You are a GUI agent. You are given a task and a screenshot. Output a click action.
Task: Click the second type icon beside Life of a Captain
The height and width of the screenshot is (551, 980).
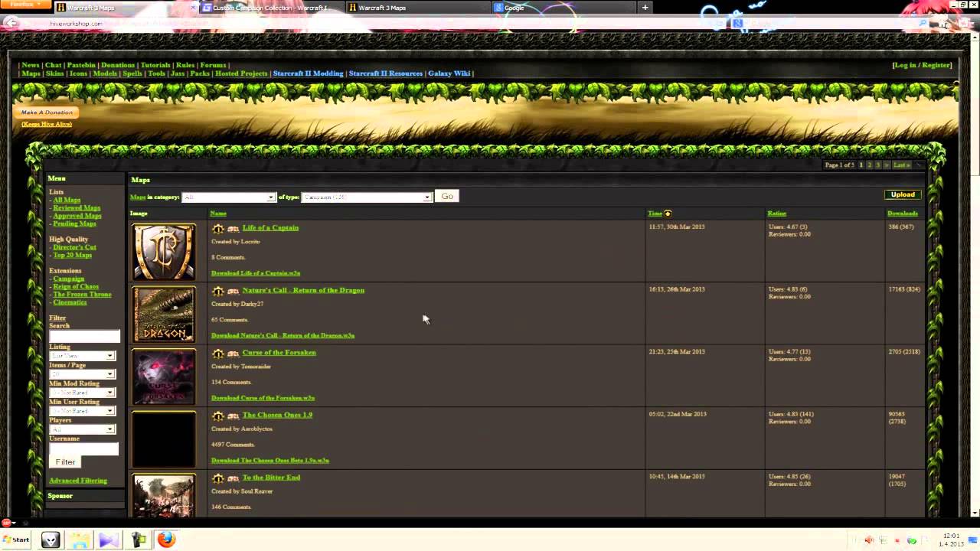point(233,228)
